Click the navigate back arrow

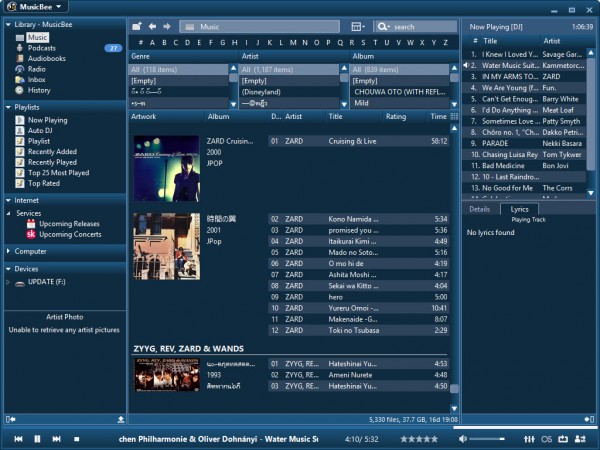(x=151, y=26)
